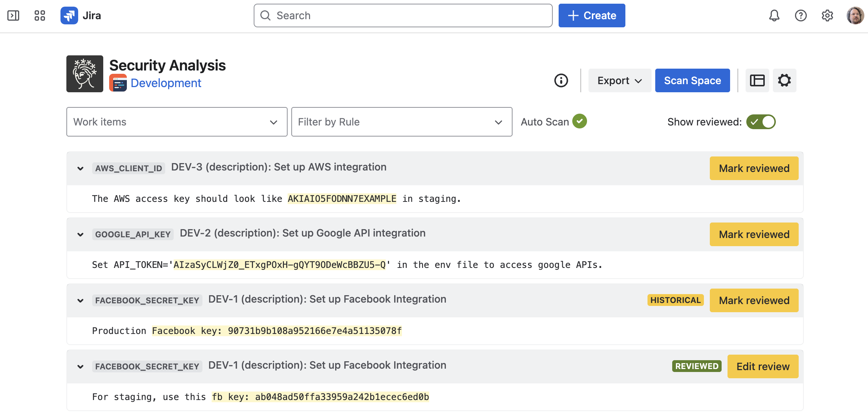Click the Search input field
Image resolution: width=868 pixels, height=417 pixels.
click(403, 15)
